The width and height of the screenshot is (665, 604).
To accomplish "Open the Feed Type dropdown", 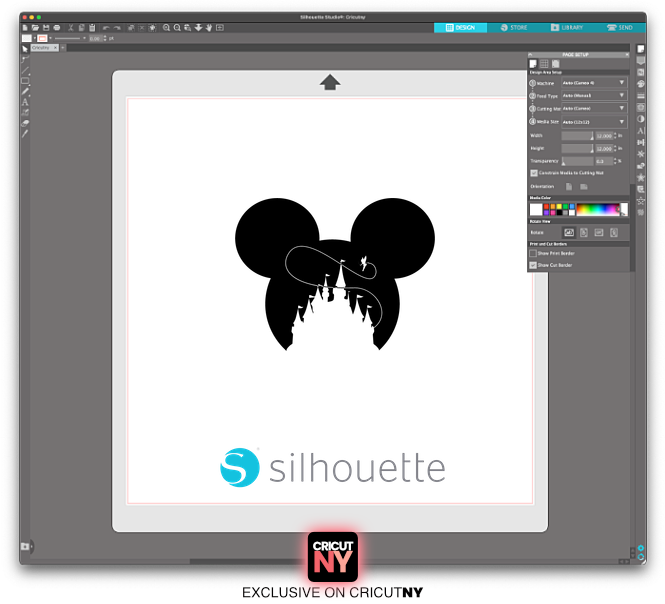I will (x=594, y=95).
